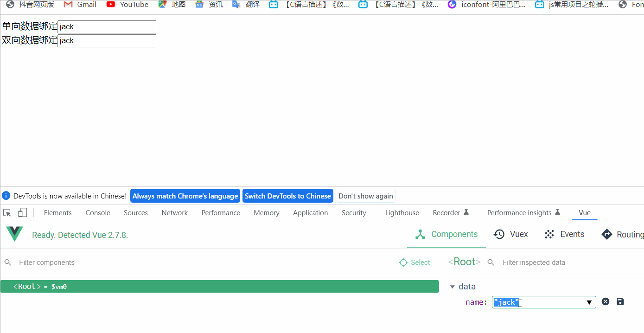Screen dimensions: 644x333
Task: Open the js常用项目之轮播 bookmark
Action: point(572,5)
